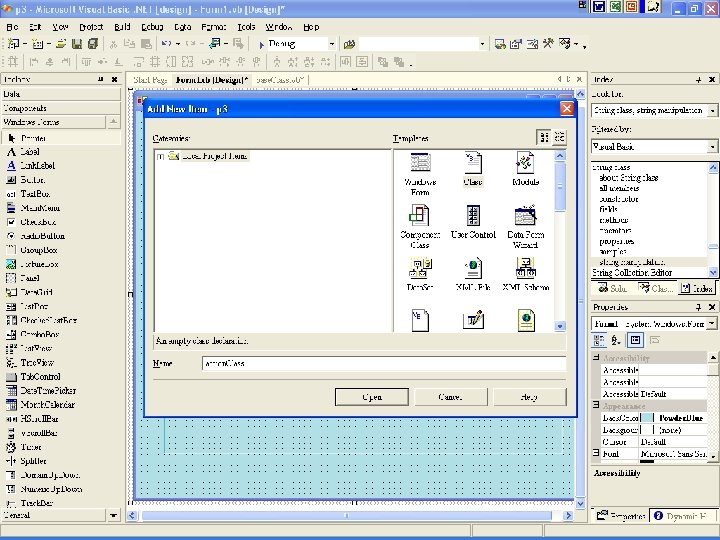Select 'about String class' index entry

point(628,178)
